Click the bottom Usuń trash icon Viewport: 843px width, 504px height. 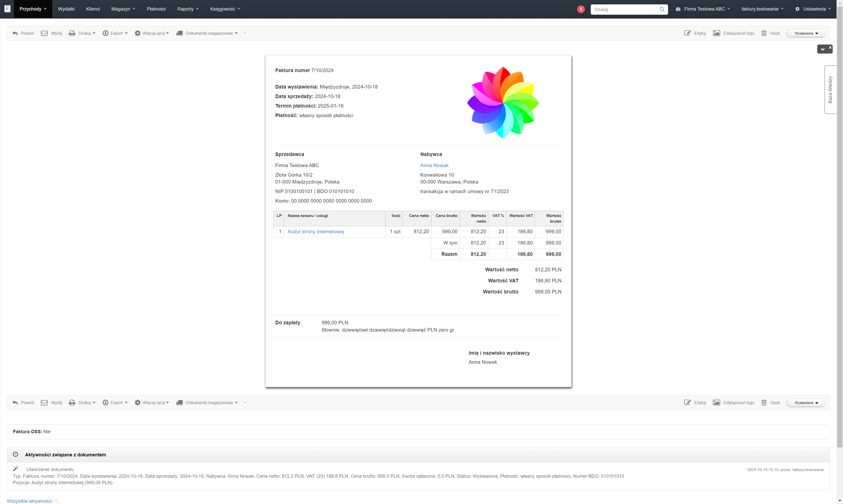pos(764,402)
